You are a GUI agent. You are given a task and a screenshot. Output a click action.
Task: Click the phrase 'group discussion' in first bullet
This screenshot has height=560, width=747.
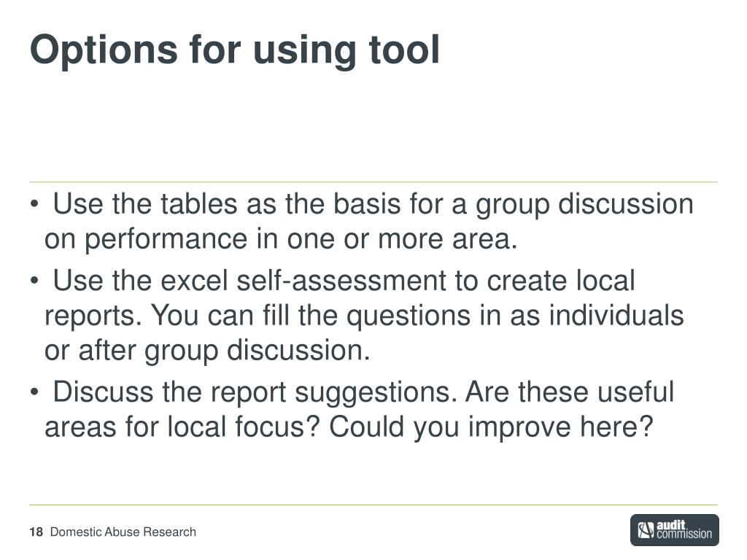pyautogui.click(x=584, y=205)
